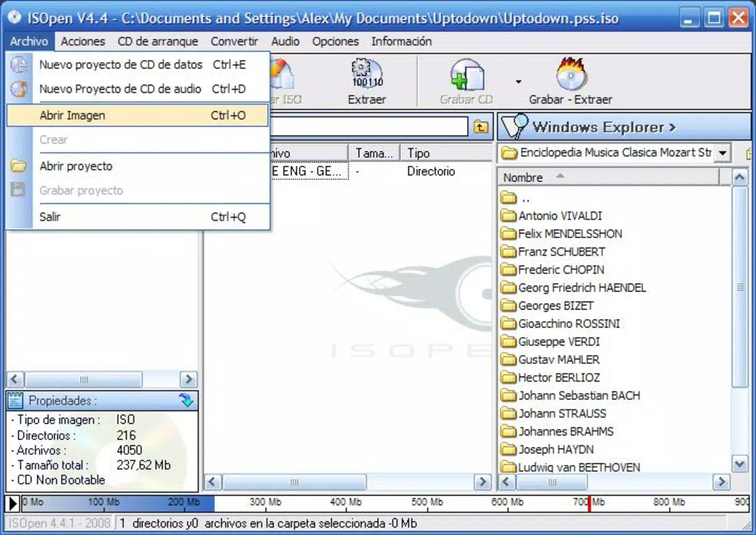Select the Georges BIZET folder
This screenshot has width=756, height=535.
pos(547,306)
